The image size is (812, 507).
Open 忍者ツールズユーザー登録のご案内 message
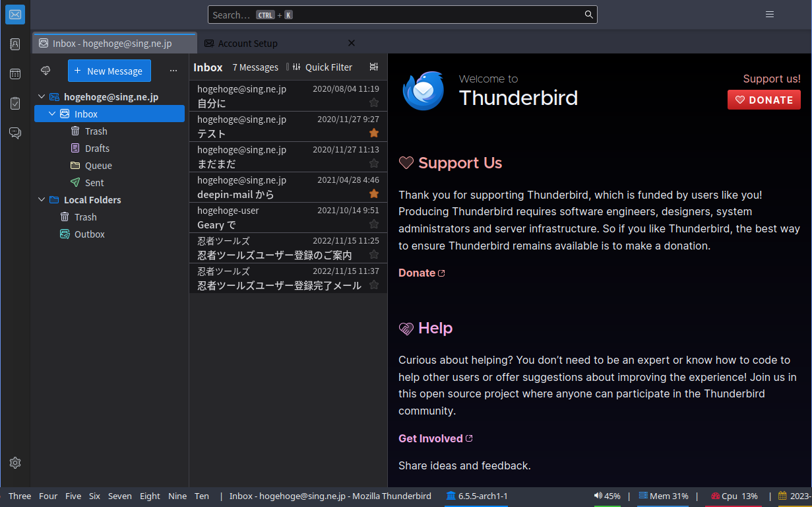click(x=288, y=248)
